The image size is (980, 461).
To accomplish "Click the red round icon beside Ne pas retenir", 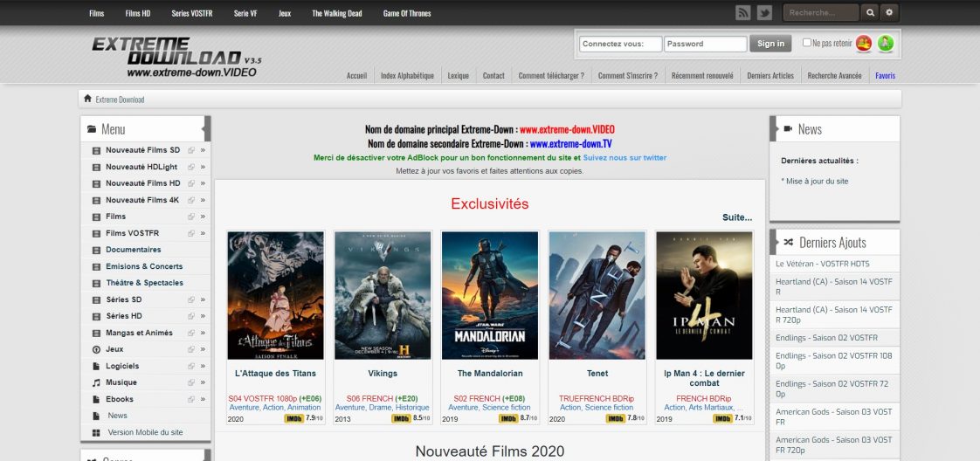I will pos(864,43).
